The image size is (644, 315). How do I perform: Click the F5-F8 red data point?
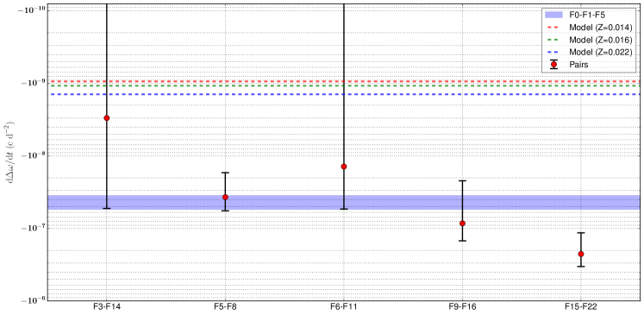226,197
